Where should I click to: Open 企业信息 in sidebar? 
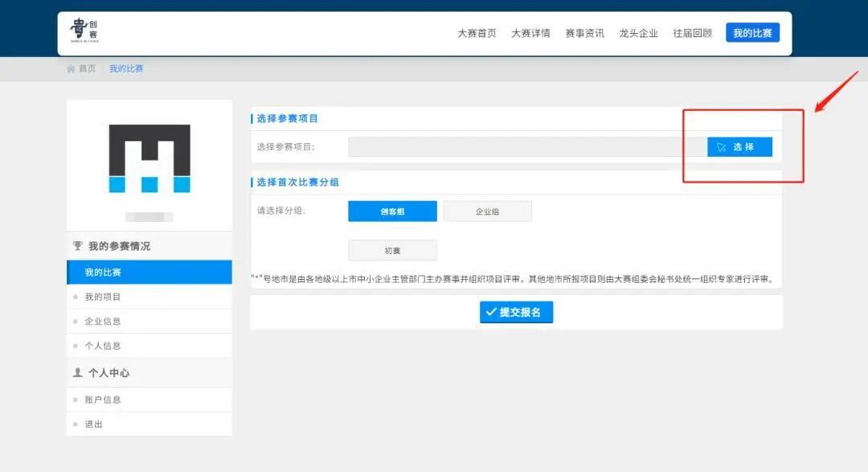(x=103, y=322)
